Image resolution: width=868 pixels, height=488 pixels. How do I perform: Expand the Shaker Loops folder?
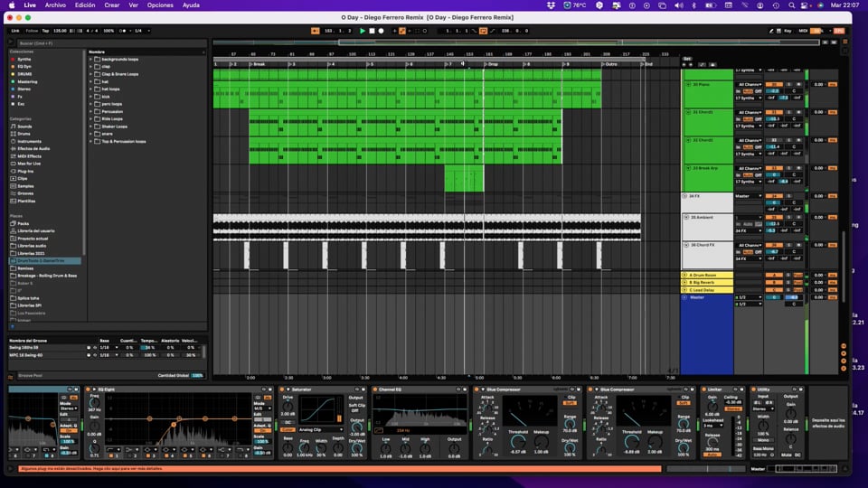coord(90,127)
